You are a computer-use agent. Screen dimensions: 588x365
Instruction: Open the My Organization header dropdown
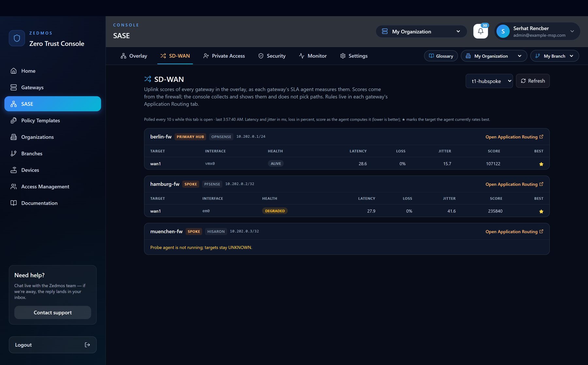click(421, 31)
